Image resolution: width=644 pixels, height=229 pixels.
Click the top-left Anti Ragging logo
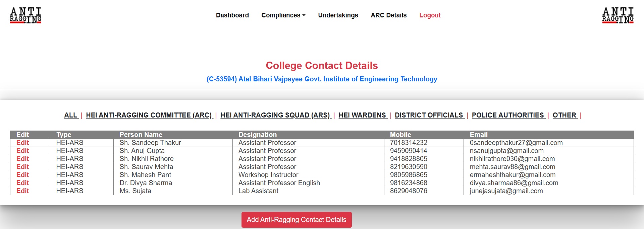pos(25,15)
